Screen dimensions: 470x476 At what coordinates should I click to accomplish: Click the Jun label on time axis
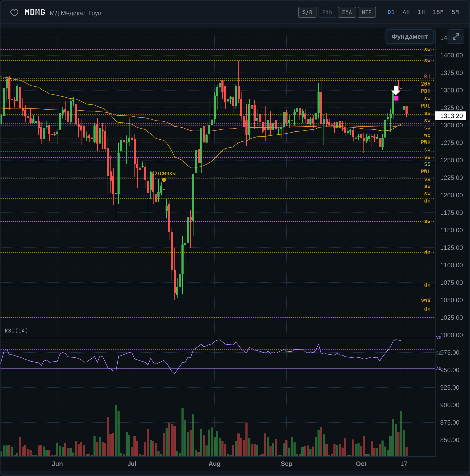pos(57,464)
